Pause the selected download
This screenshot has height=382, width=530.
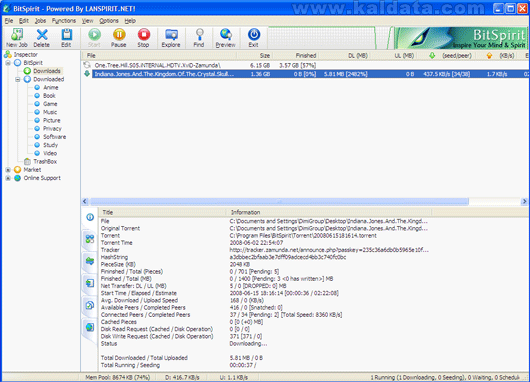pyautogui.click(x=119, y=38)
